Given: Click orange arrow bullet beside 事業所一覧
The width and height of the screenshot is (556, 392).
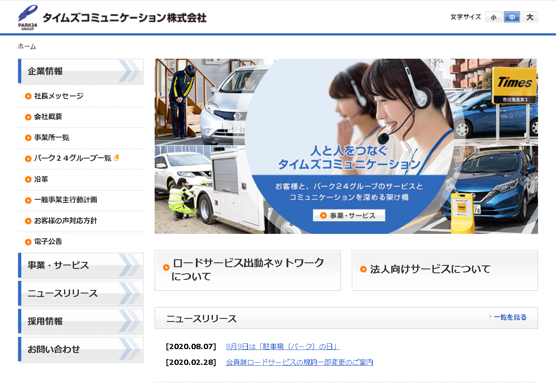Looking at the screenshot, I should 28,138.
